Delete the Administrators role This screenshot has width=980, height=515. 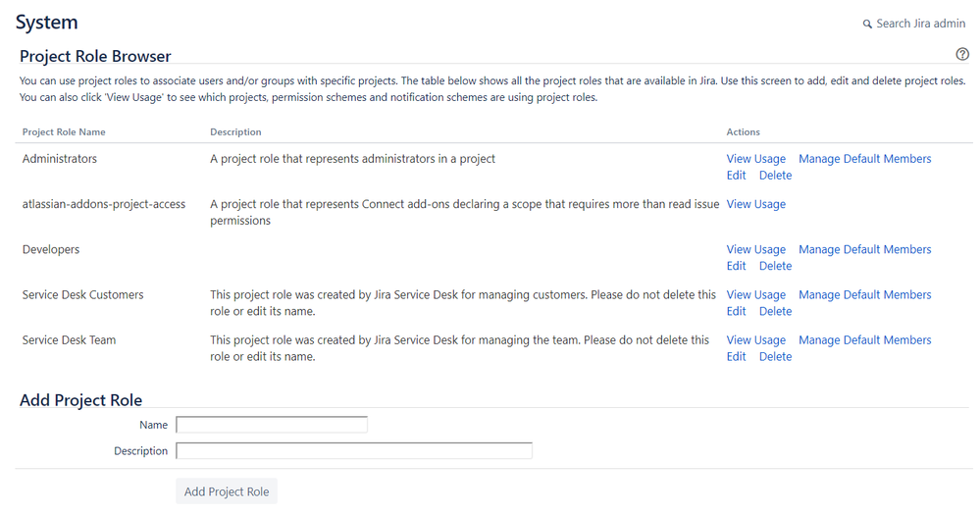776,176
